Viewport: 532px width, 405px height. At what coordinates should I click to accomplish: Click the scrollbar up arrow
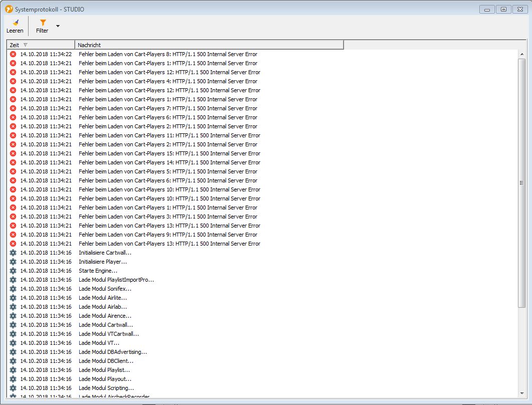(521, 53)
